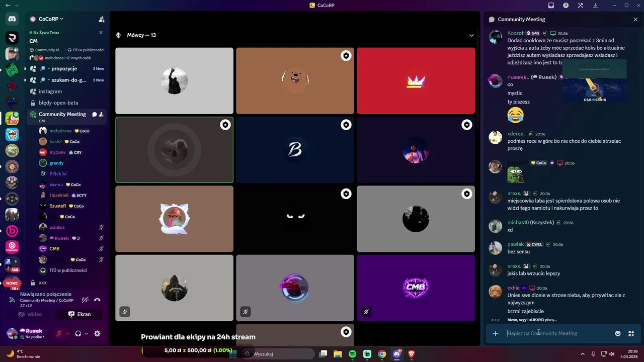The width and height of the screenshot is (644, 362).
Task: Share screen with the Ekran button
Action: click(x=79, y=314)
